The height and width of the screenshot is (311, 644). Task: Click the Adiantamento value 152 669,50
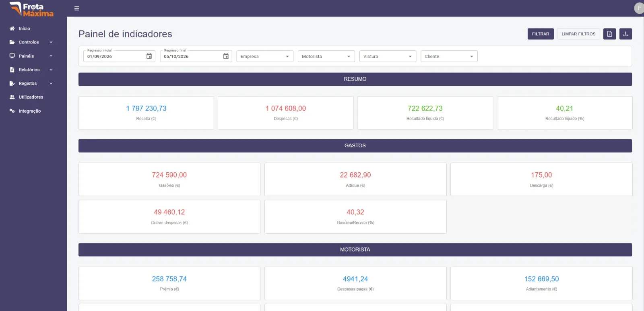(541, 279)
